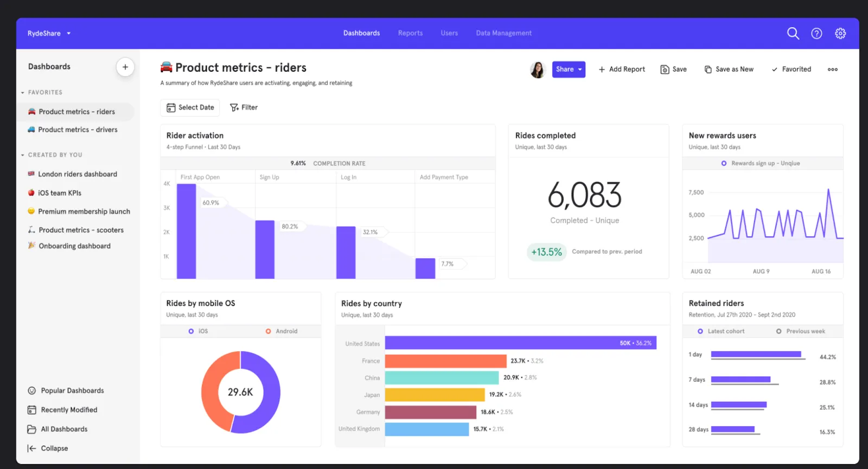Click the Save as New button
The height and width of the screenshot is (469, 868).
pos(729,69)
